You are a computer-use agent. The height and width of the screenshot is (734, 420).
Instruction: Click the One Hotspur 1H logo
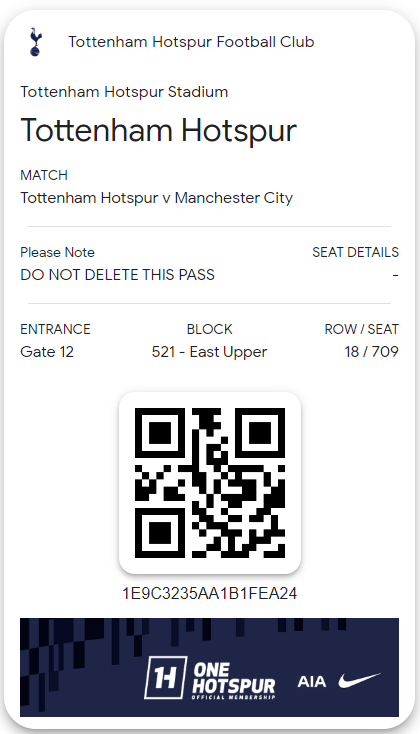tap(165, 677)
